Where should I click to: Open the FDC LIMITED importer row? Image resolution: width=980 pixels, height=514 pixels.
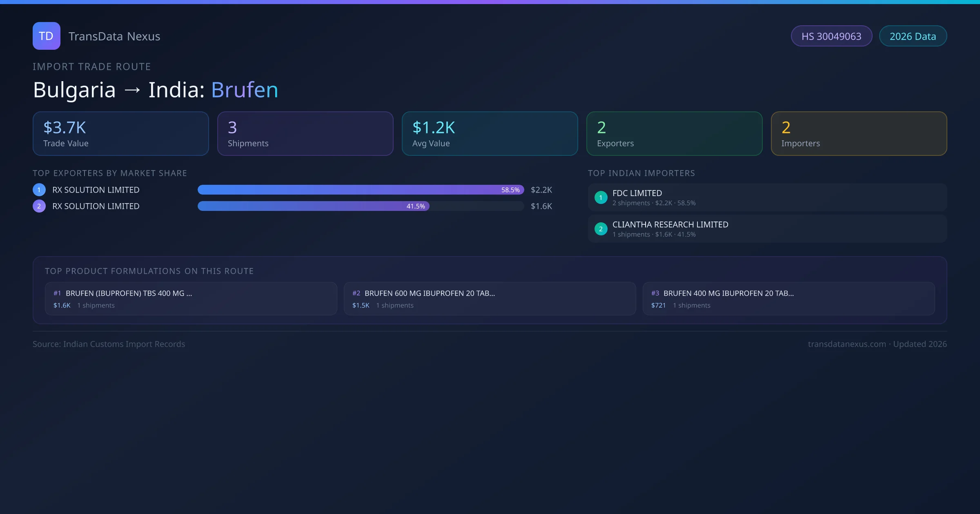point(767,197)
